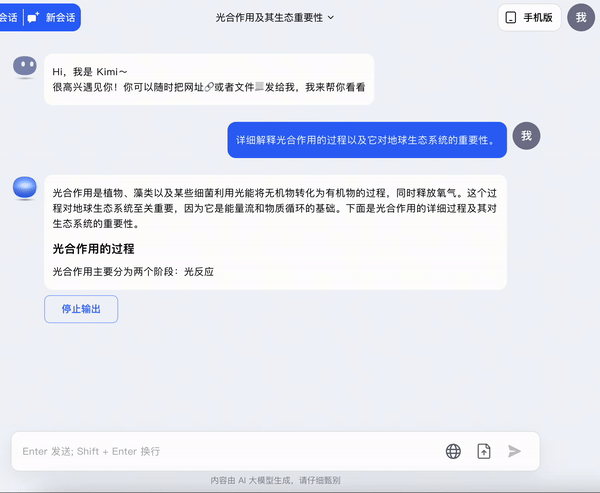Stop generation with 停止输出 button
The image size is (600, 493).
pyautogui.click(x=81, y=309)
